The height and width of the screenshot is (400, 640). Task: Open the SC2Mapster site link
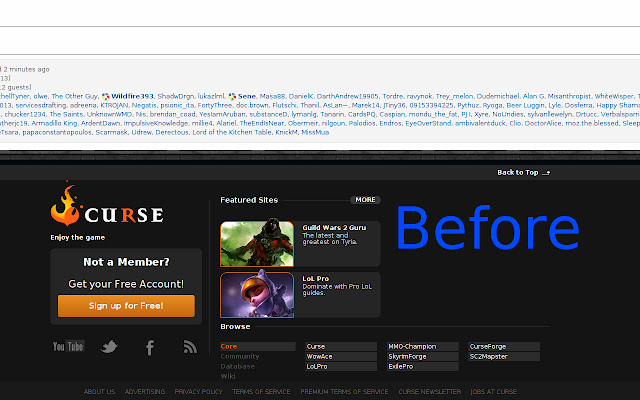coord(504,356)
